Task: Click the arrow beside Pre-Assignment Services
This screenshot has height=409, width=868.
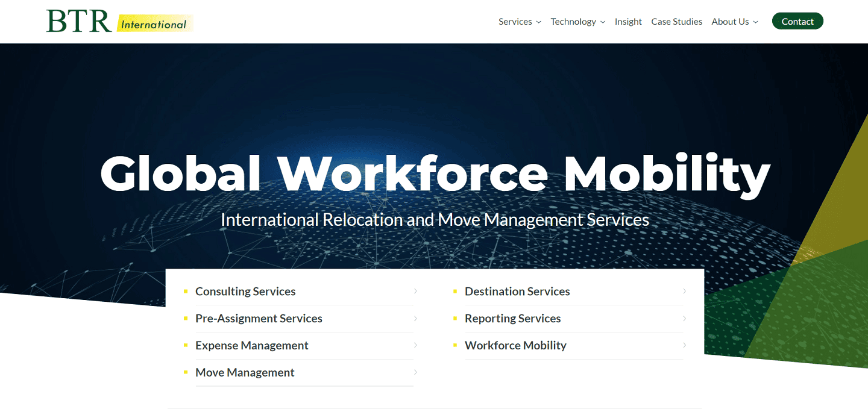Action: [x=415, y=318]
